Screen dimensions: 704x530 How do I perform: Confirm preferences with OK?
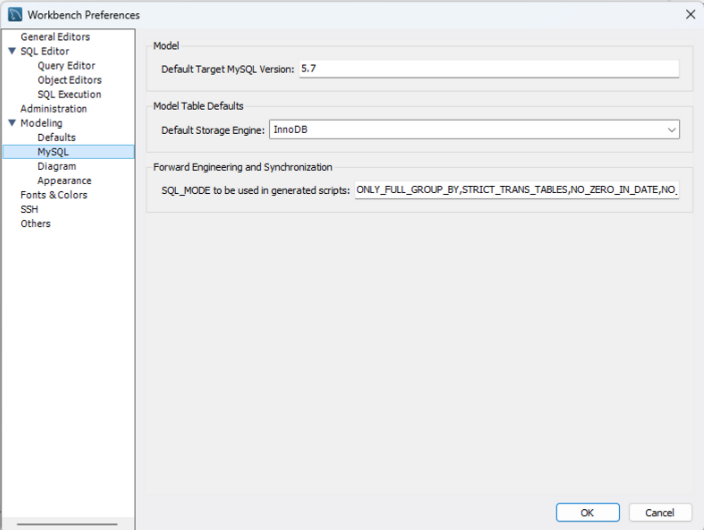[x=588, y=512]
